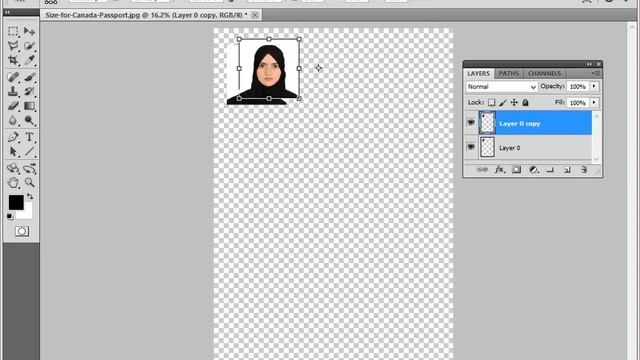Expand the toolbox to double column
This screenshot has width=640, height=360.
coord(6,12)
